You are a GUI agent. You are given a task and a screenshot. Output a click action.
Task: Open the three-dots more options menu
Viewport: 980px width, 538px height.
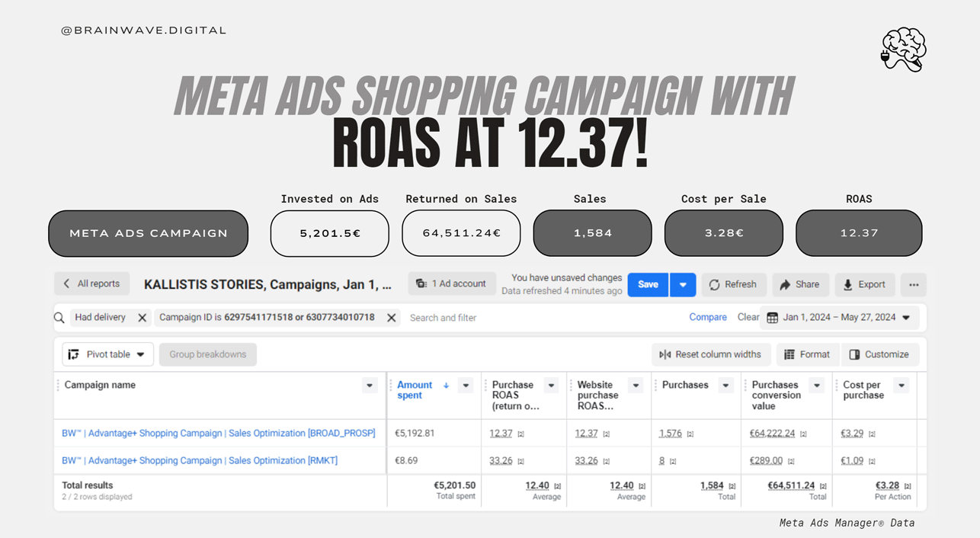pos(913,285)
